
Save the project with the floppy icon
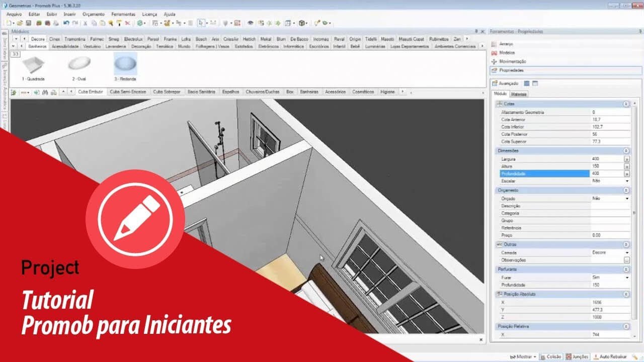(29, 23)
